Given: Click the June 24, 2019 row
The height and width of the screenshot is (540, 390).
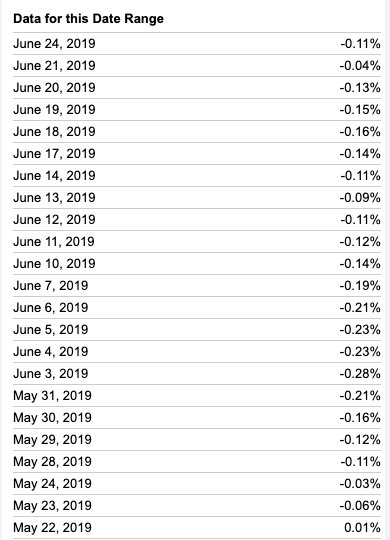Looking at the screenshot, I should tap(197, 44).
